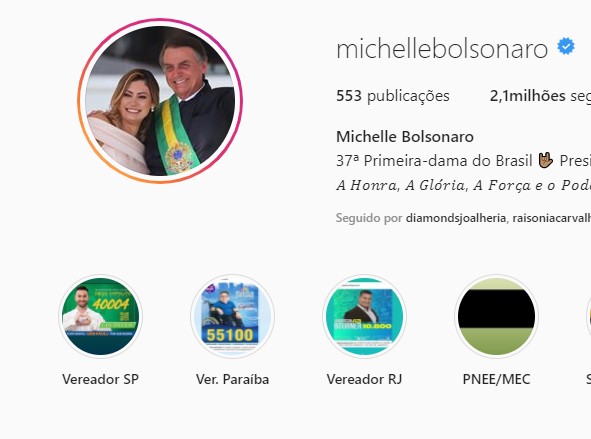Click the 'Seguido por' text

click(369, 218)
